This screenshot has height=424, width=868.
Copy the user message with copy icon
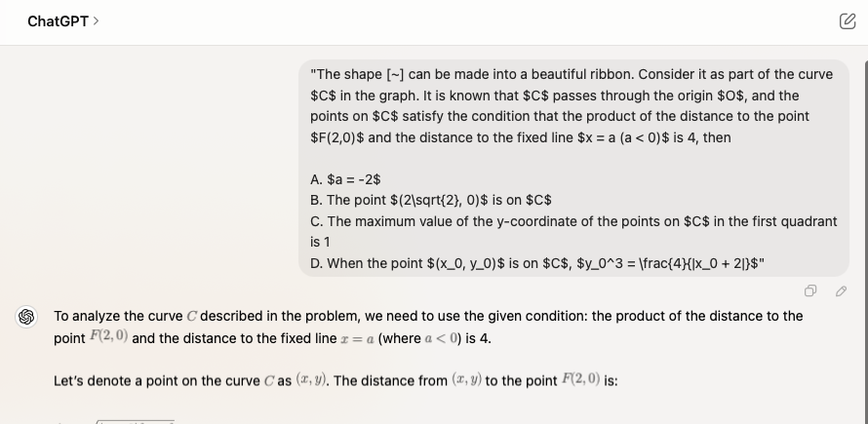810,290
